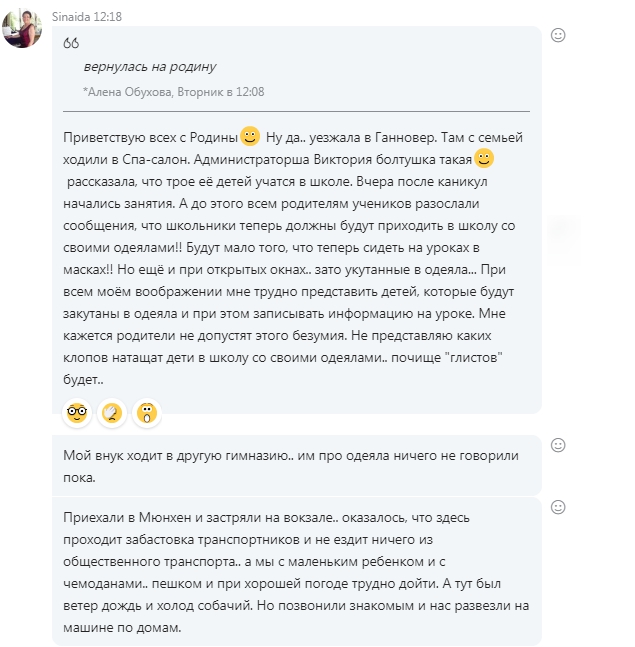Open reaction picker beside the quoted message

559,35
